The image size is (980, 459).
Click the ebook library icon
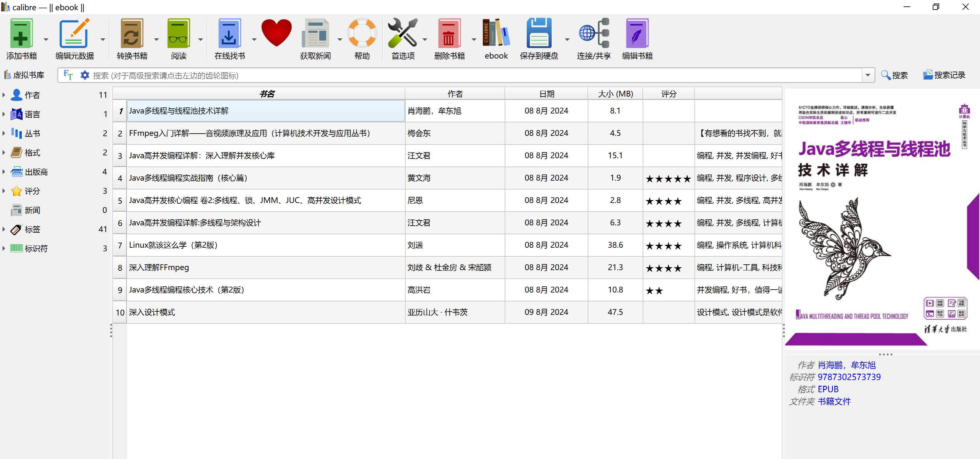coord(496,34)
